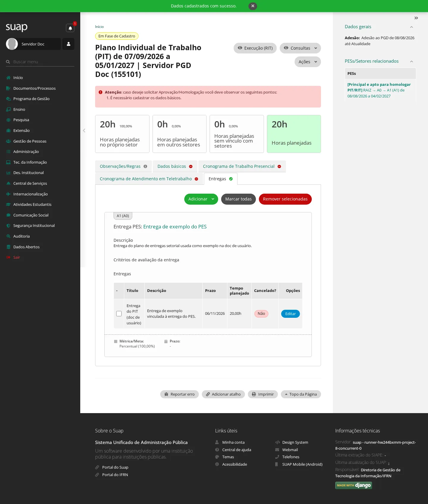Open the Entrega de exemplo do PES link
This screenshot has width=428, height=504.
pos(175,227)
